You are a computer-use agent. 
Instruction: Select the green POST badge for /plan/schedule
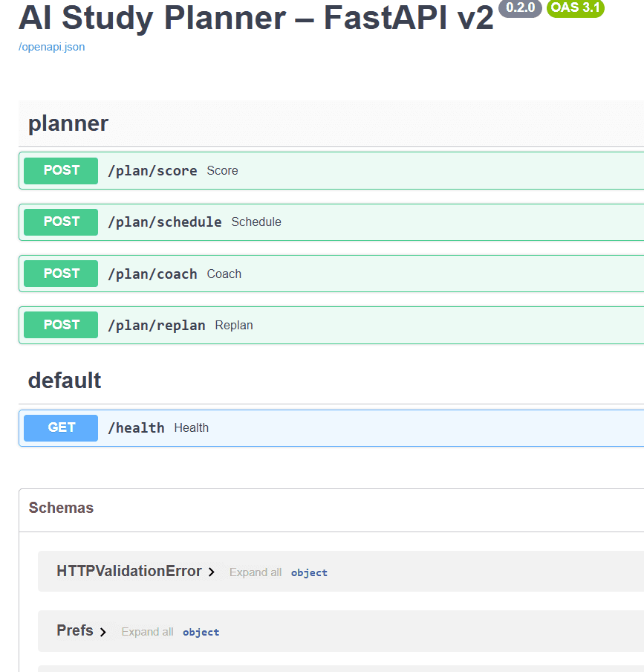tap(60, 222)
